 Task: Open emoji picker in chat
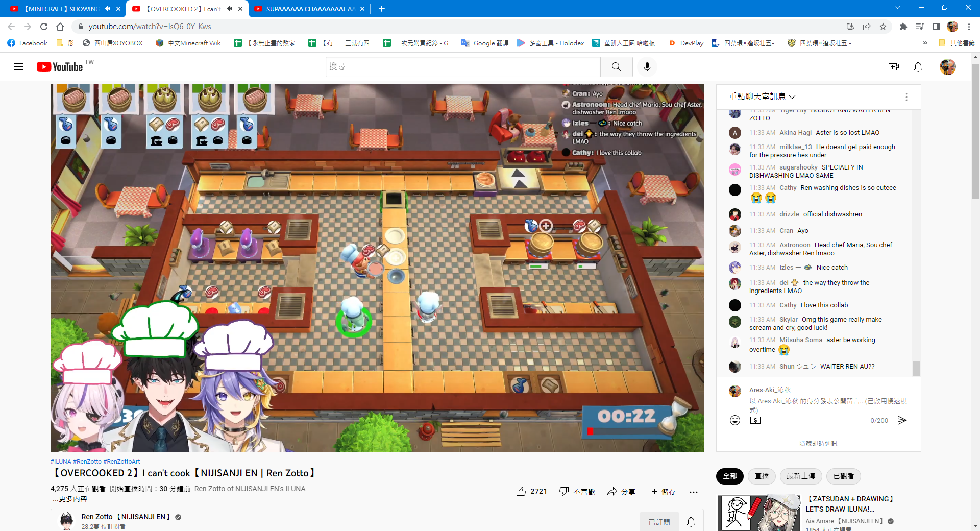pos(735,420)
